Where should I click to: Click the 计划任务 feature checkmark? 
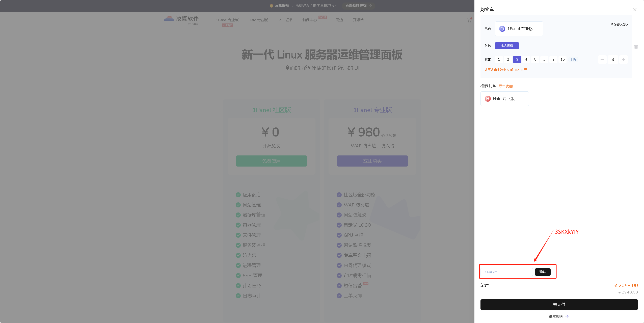(x=238, y=286)
